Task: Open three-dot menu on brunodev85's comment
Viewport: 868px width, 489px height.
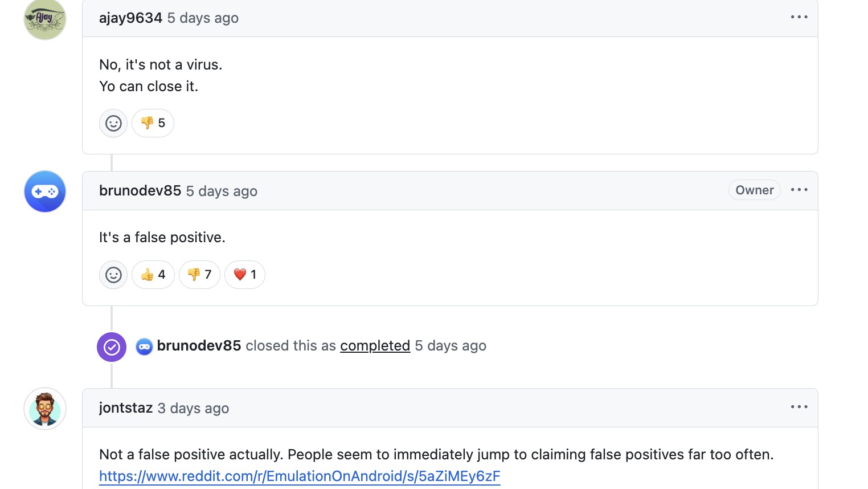Action: [799, 190]
